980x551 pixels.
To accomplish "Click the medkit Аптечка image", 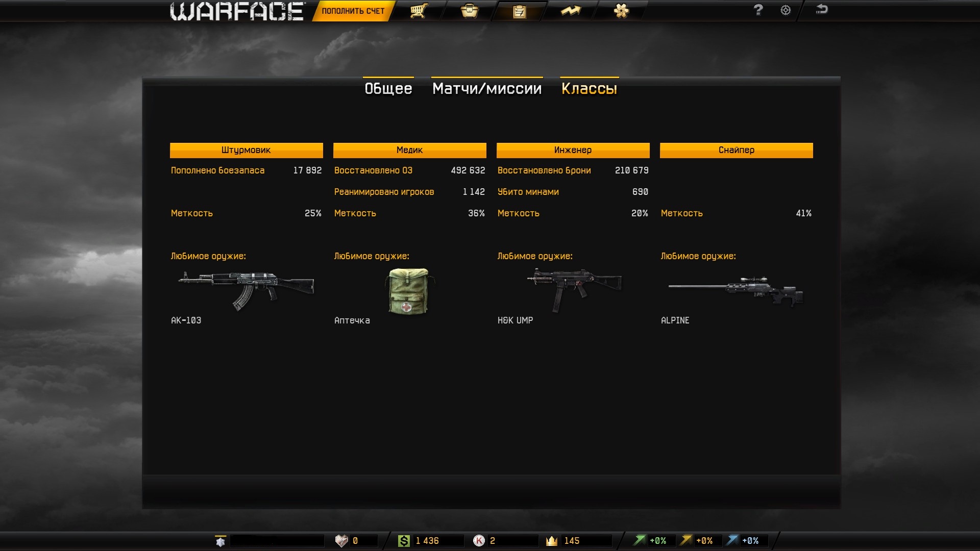I will [x=408, y=291].
